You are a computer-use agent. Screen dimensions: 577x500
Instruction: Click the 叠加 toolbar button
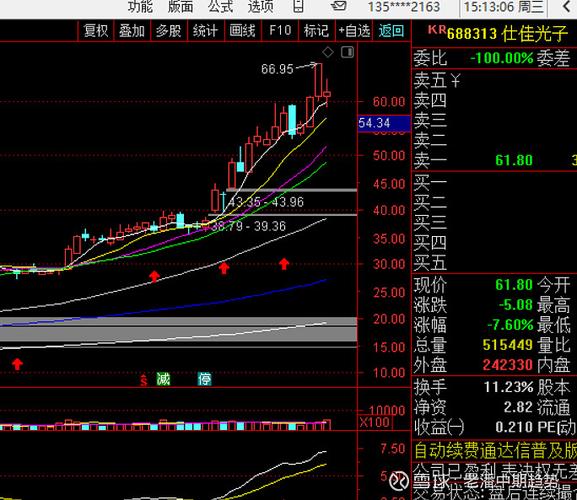pos(132,31)
